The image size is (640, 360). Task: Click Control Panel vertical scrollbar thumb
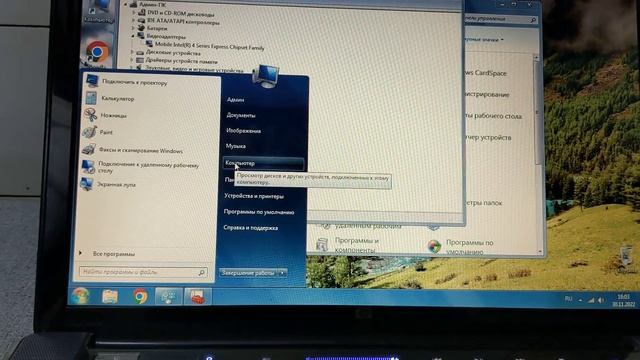pos(538,112)
